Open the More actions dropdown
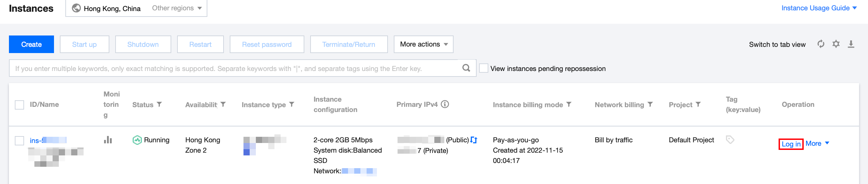 coord(423,44)
